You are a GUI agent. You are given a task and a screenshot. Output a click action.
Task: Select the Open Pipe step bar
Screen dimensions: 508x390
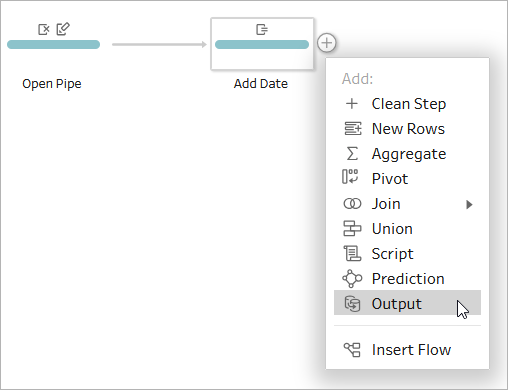click(x=54, y=44)
